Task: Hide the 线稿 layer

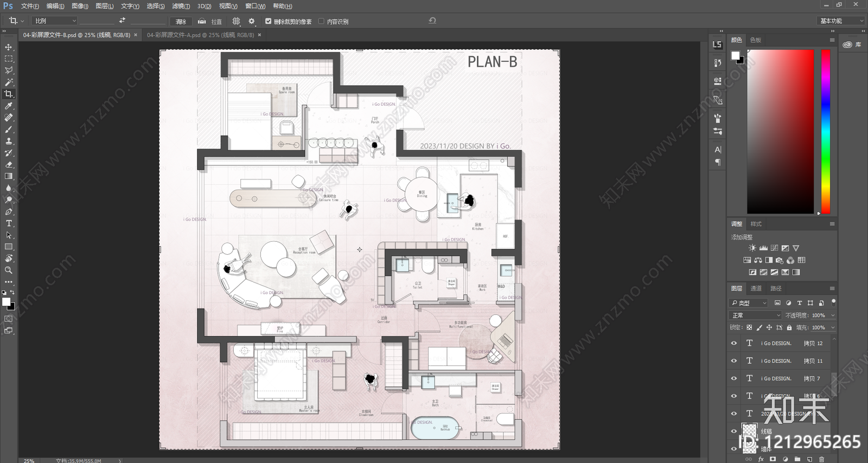Action: pyautogui.click(x=734, y=432)
